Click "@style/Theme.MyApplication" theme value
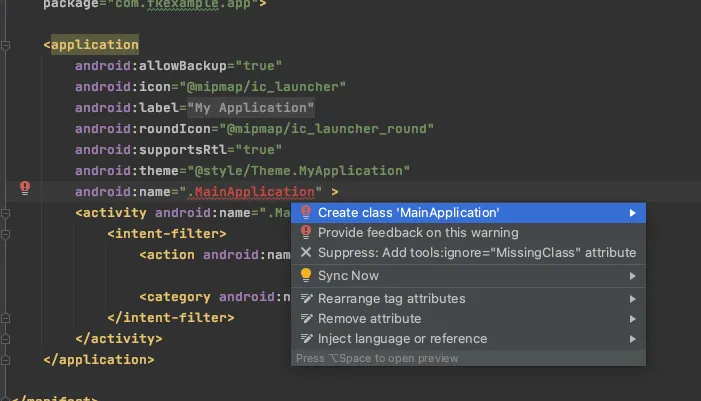Screen dimensions: 701x401 (x=299, y=171)
